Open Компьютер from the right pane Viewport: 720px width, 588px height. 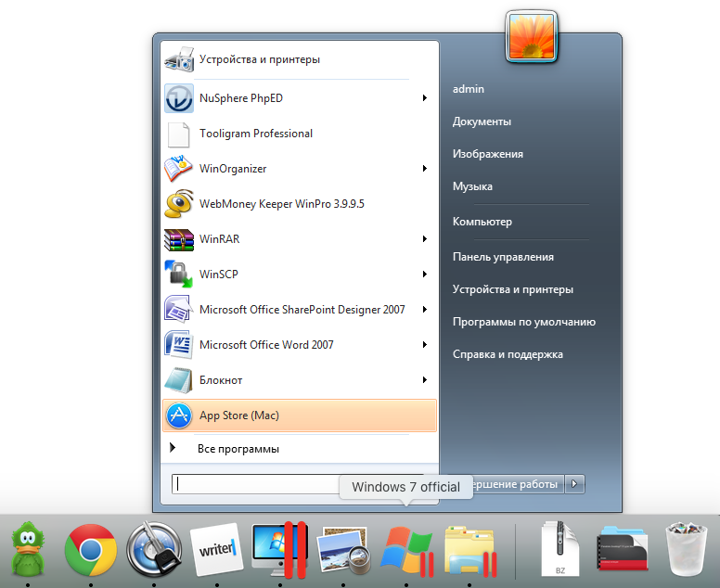[x=482, y=222]
